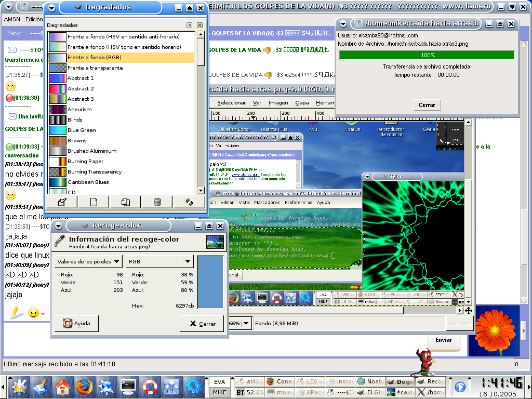This screenshot has width=532, height=399.
Task: Click the pencil font icon in chat
Action: tap(17, 313)
